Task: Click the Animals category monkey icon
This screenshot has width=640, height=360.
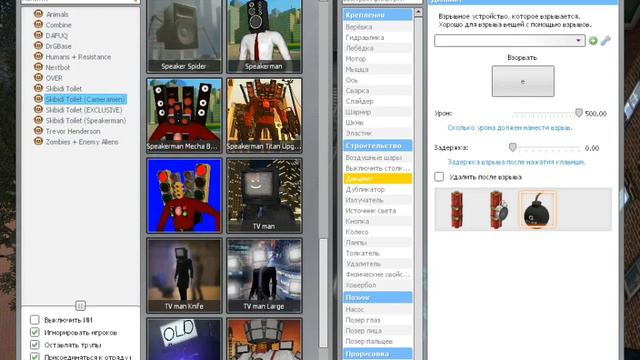Action: [38, 14]
